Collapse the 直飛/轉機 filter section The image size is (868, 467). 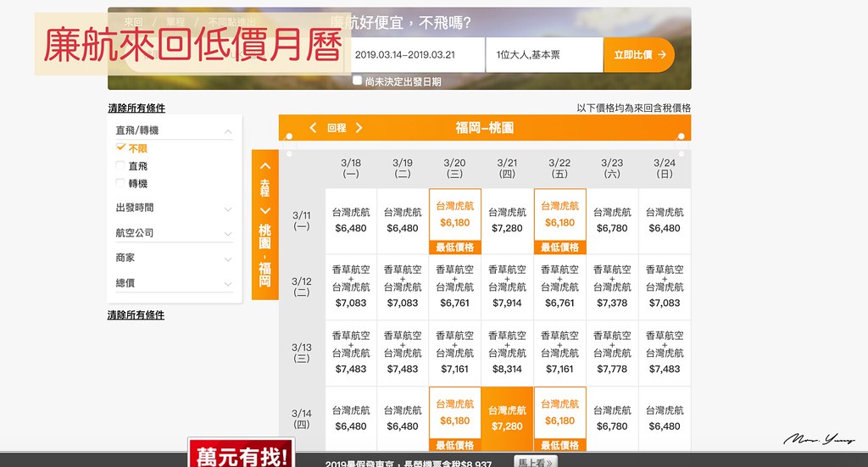[228, 131]
